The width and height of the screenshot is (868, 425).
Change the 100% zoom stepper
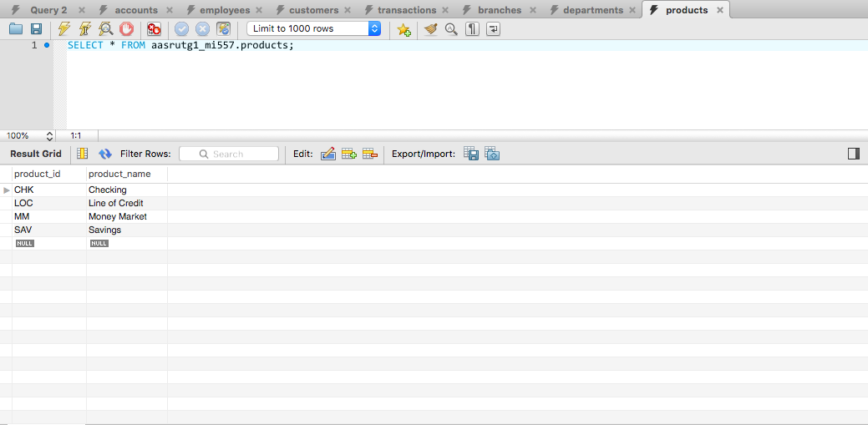tap(49, 135)
